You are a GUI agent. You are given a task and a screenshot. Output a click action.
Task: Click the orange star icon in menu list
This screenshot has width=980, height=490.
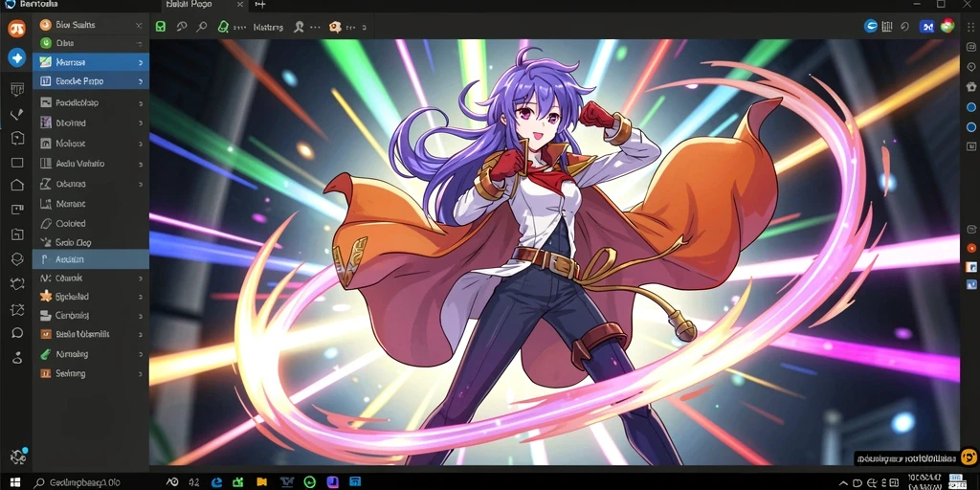point(45,297)
